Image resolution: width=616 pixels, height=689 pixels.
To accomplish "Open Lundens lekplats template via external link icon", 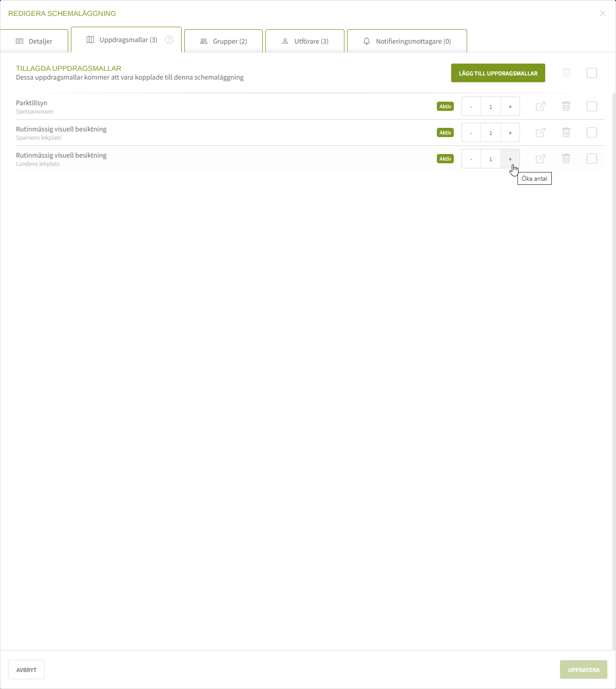I will (540, 159).
